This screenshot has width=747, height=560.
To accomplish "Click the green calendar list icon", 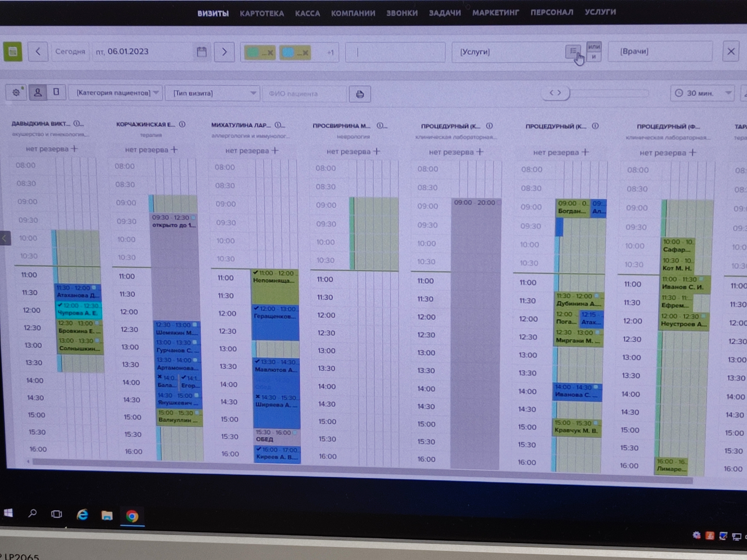I will point(13,52).
